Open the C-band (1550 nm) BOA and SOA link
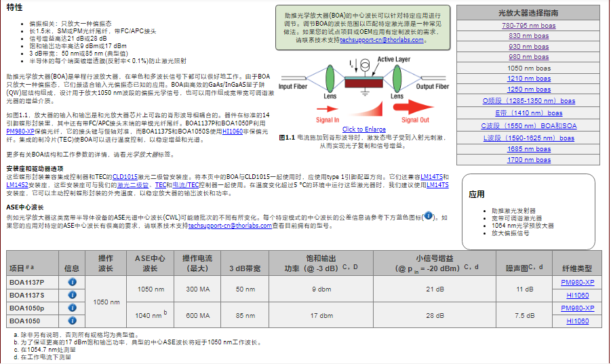The height and width of the screenshot is (364, 611). pyautogui.click(x=528, y=126)
